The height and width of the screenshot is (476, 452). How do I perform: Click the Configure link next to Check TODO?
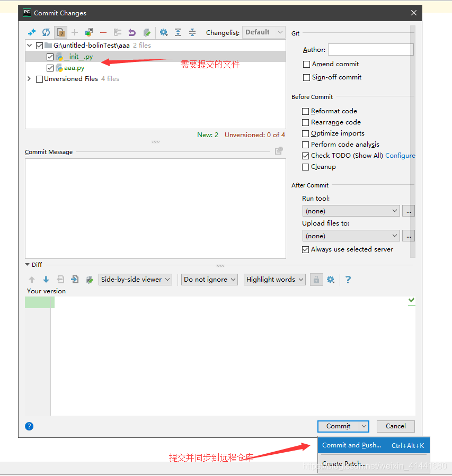(400, 156)
